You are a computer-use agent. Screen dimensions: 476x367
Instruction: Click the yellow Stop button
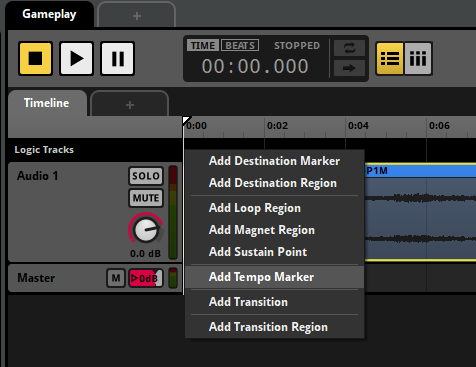coord(36,58)
